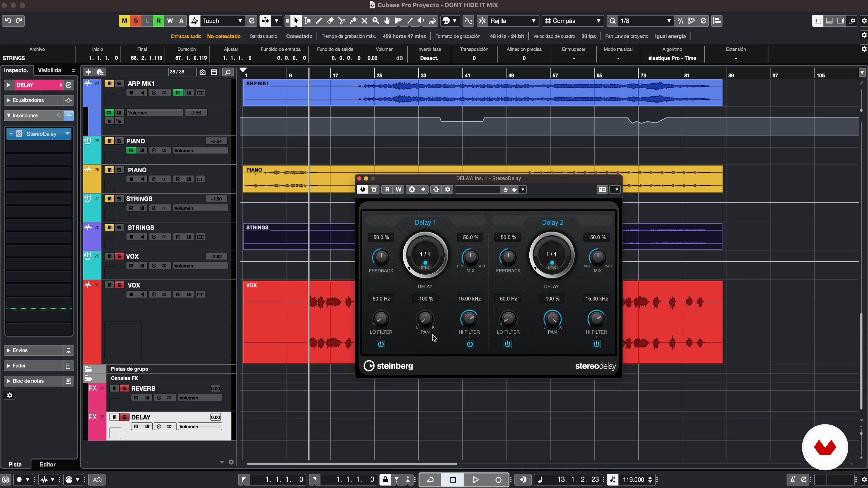Click the side-chain routing icon in plugin header
Image resolution: width=868 pixels, height=488 pixels.
click(436, 190)
